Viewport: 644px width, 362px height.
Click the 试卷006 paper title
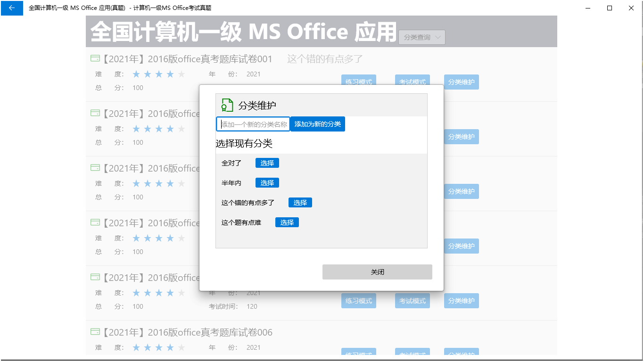coord(187,332)
